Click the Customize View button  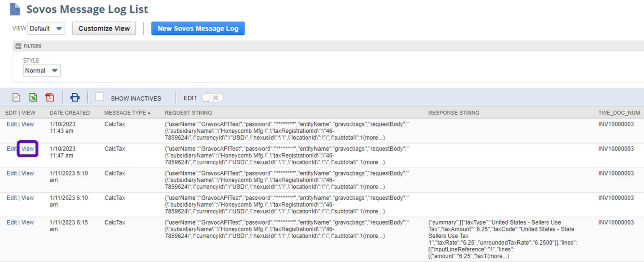pyautogui.click(x=104, y=29)
